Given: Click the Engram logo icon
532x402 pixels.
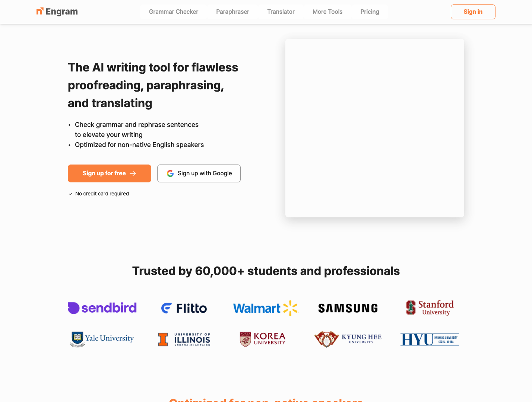Looking at the screenshot, I should point(40,12).
